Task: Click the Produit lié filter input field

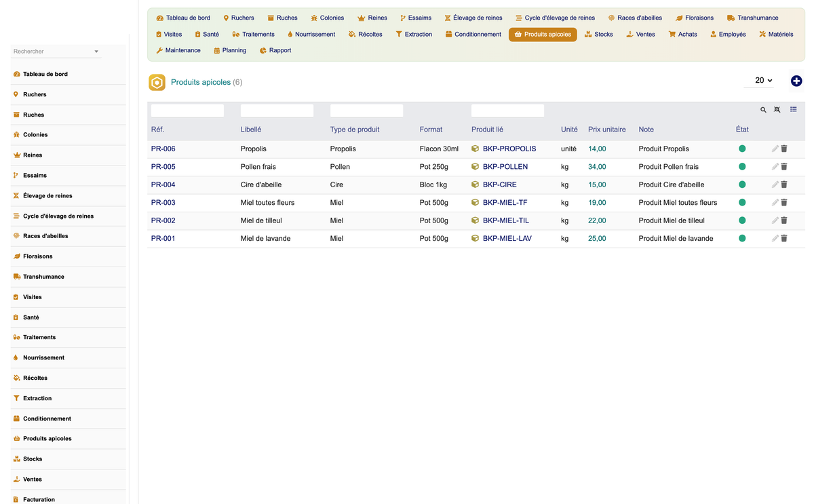Action: coord(507,111)
